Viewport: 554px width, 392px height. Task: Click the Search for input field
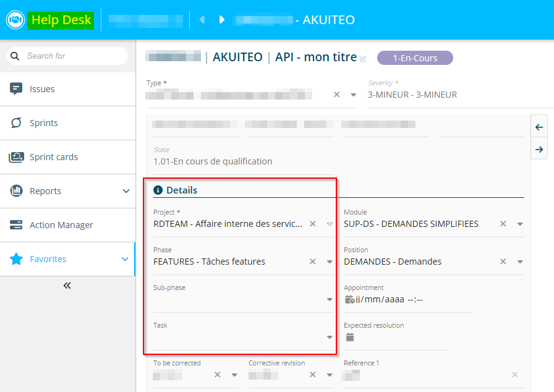tap(73, 56)
